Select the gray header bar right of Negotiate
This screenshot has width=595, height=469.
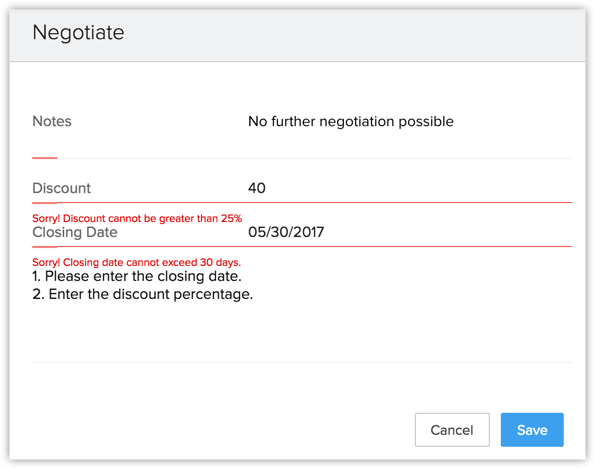click(x=353, y=33)
